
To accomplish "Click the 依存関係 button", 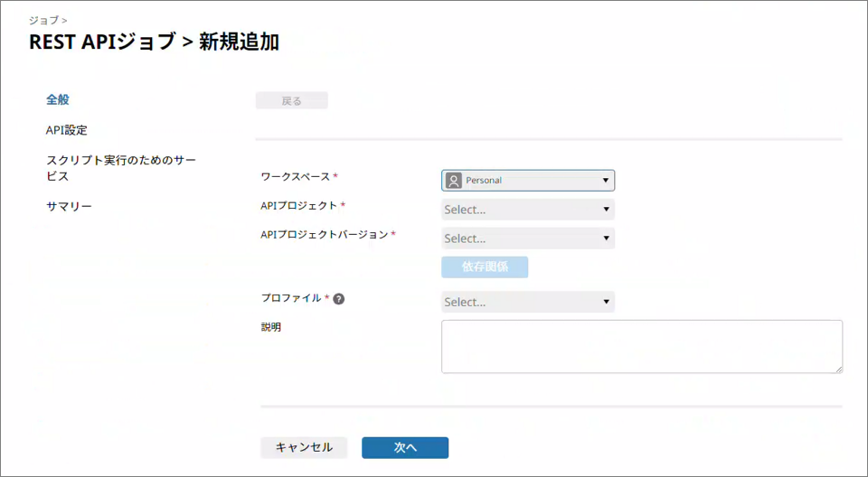I will [x=485, y=267].
